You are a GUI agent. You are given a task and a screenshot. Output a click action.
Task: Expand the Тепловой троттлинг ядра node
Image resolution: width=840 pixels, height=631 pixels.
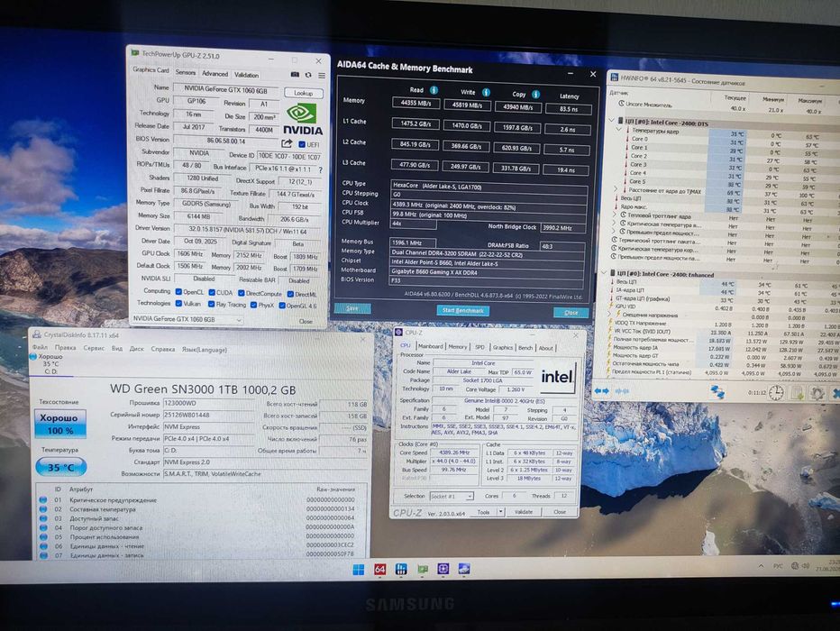click(615, 215)
